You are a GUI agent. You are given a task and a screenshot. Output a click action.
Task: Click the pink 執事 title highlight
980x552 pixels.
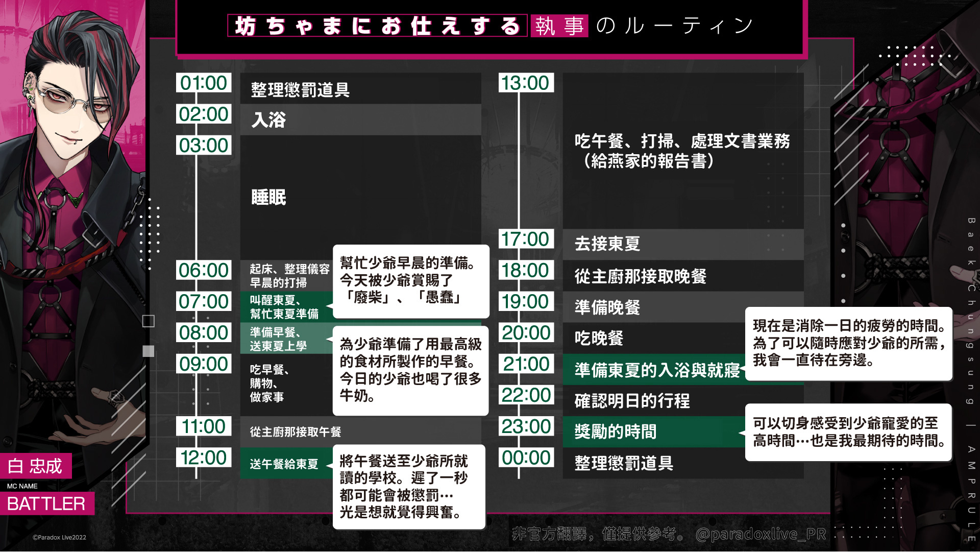(559, 26)
